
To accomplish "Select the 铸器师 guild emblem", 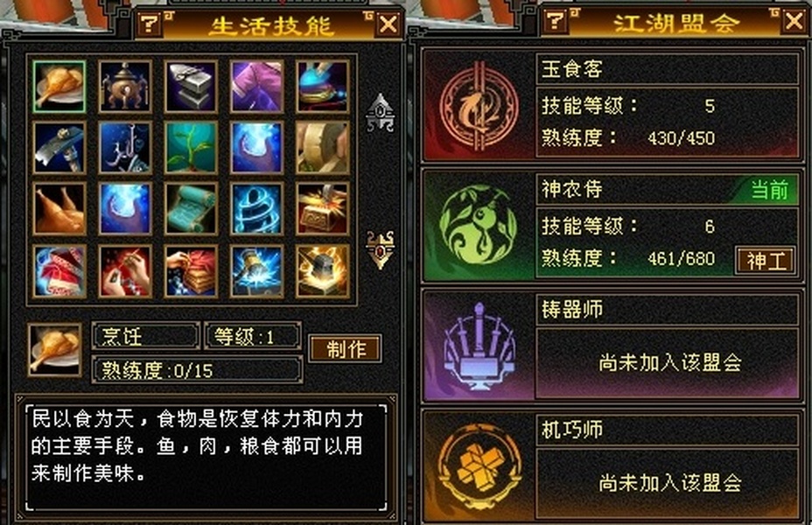I will (479, 346).
